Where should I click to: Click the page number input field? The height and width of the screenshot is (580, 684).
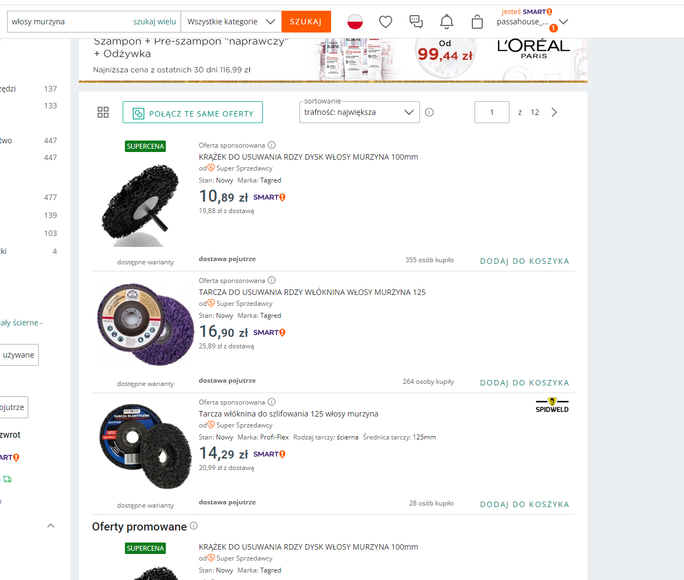pyautogui.click(x=492, y=112)
